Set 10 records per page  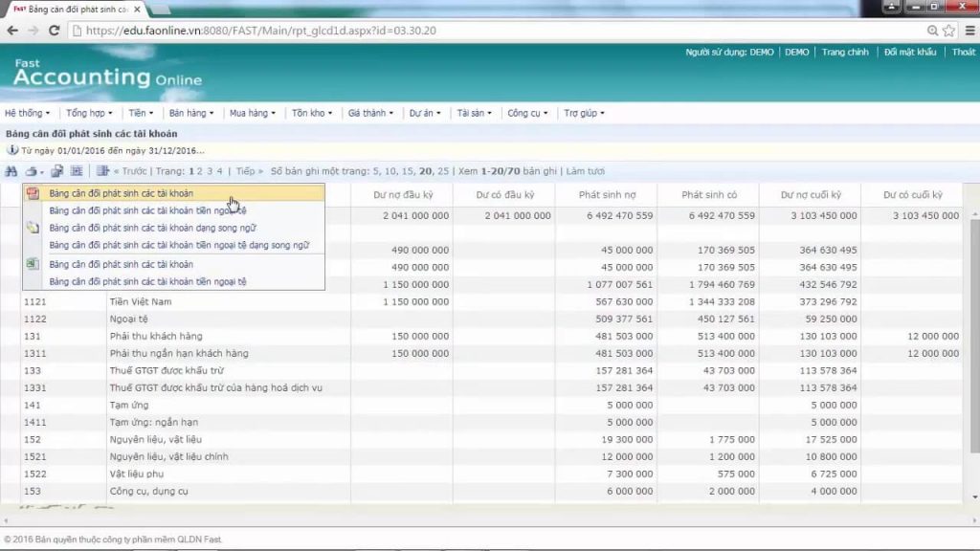(x=390, y=171)
